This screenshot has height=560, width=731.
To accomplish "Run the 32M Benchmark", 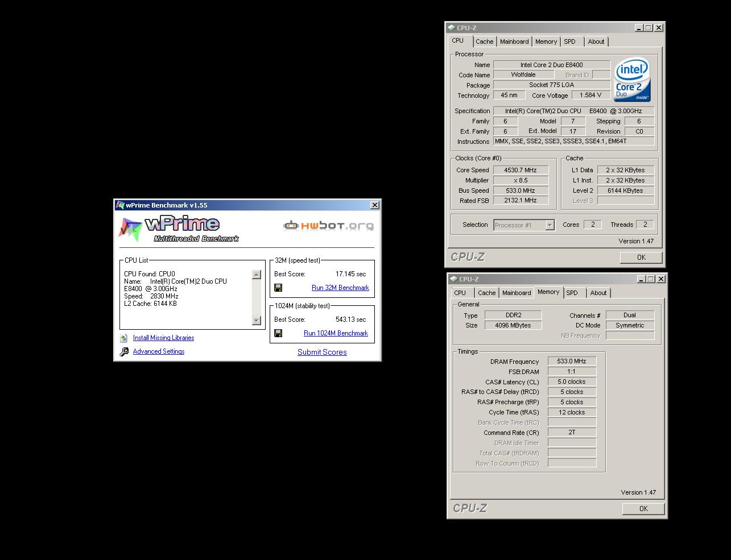I will (x=340, y=288).
